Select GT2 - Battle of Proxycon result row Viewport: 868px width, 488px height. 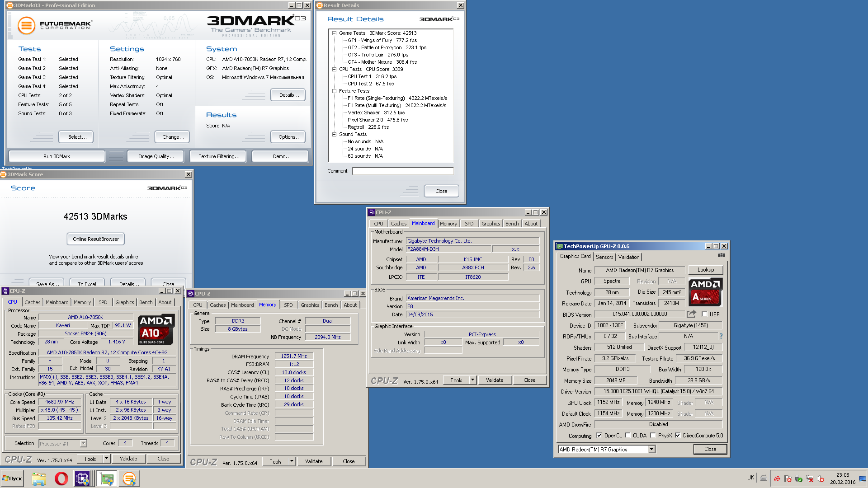[387, 47]
